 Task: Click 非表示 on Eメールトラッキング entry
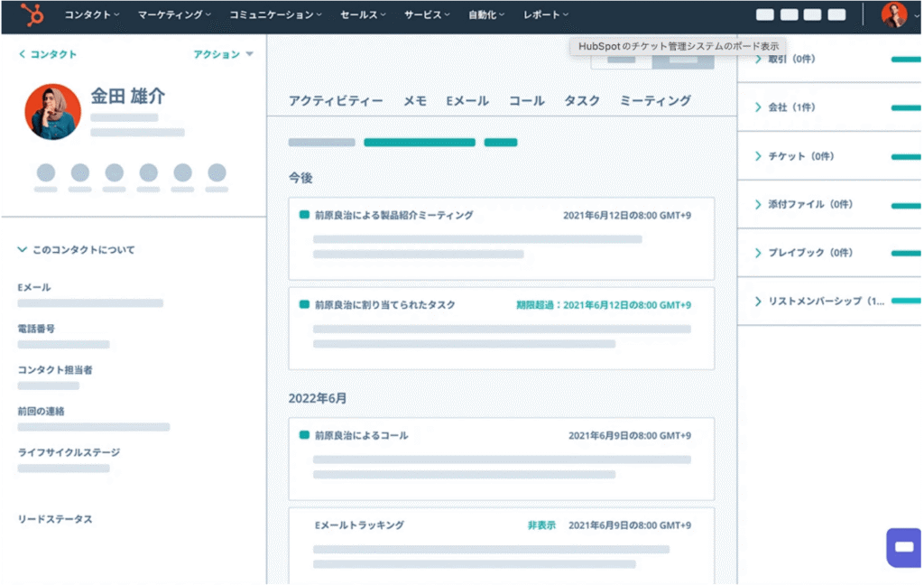(x=541, y=525)
